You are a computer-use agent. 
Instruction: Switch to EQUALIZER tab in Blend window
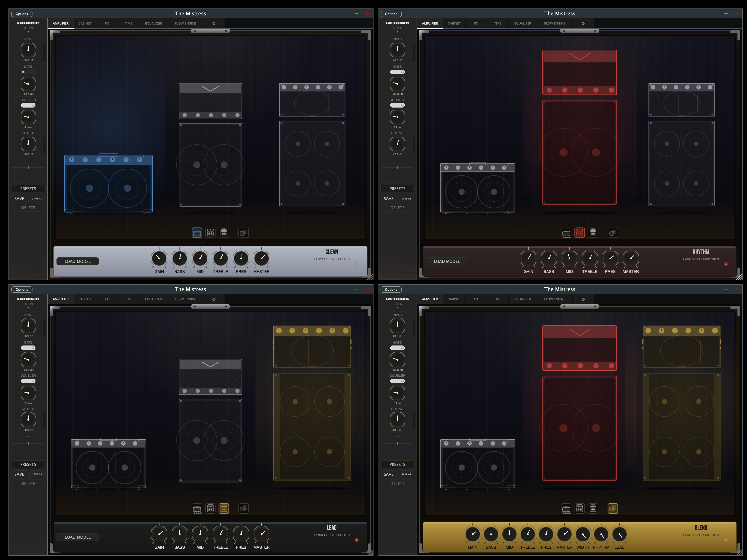(523, 299)
